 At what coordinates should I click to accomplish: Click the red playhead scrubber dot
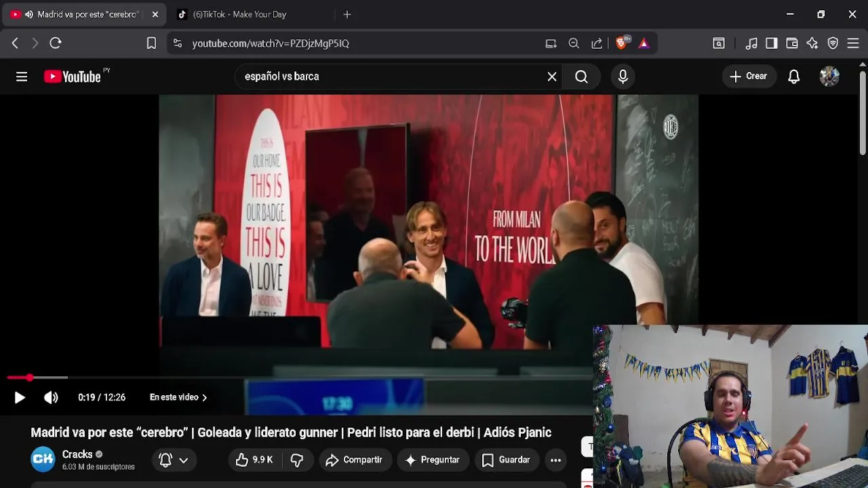point(29,378)
